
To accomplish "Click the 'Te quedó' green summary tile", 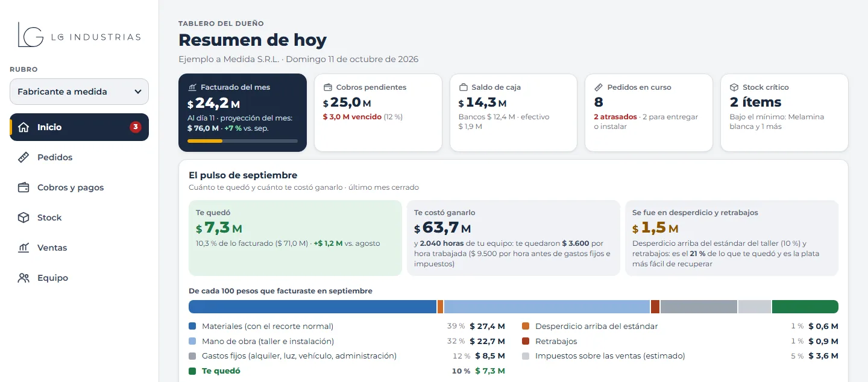I will pos(295,238).
